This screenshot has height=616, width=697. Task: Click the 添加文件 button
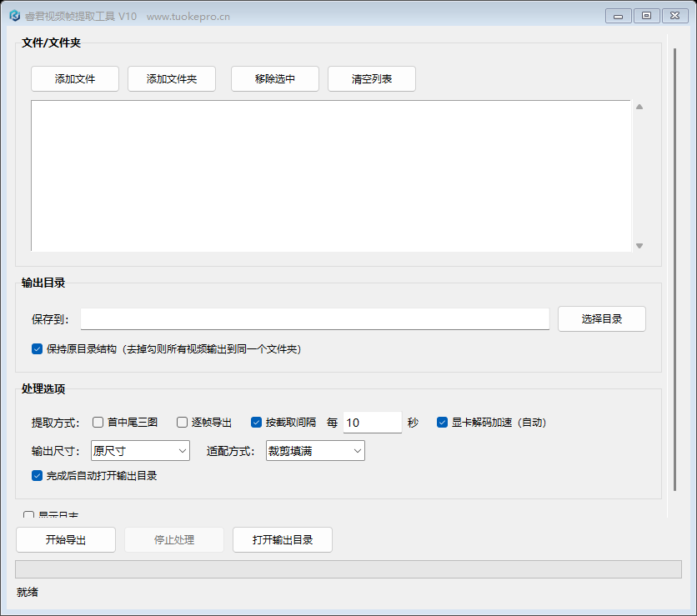[75, 78]
